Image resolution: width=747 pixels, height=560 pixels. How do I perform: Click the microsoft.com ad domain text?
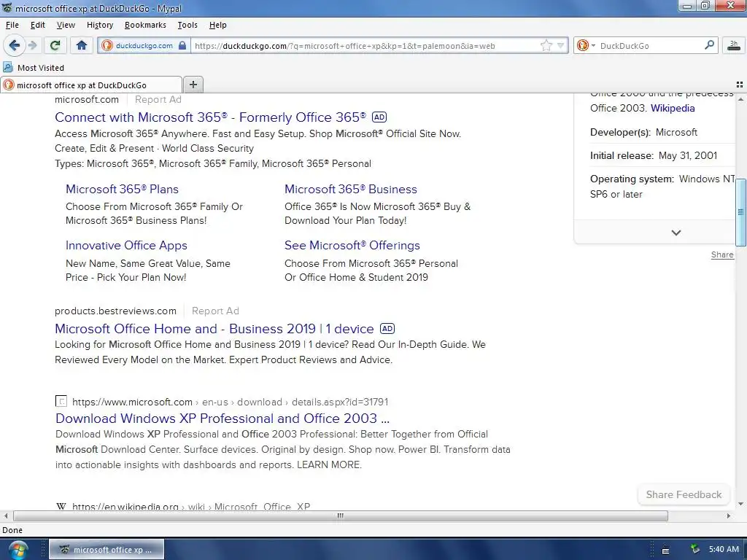pos(87,99)
